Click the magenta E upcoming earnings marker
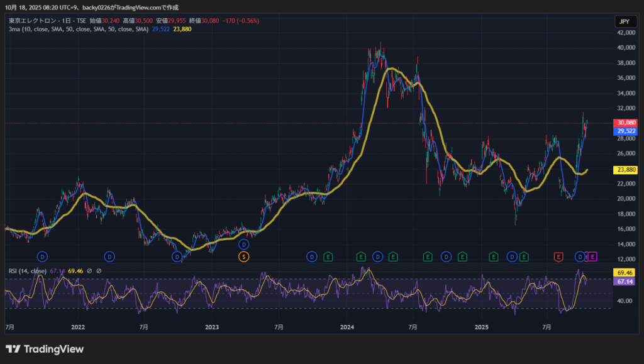 point(592,256)
